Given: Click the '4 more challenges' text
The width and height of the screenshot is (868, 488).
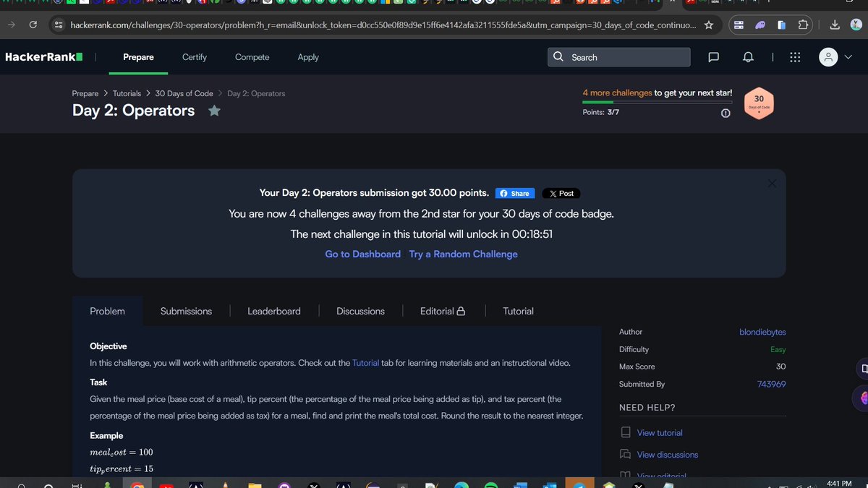Looking at the screenshot, I should click(x=617, y=93).
